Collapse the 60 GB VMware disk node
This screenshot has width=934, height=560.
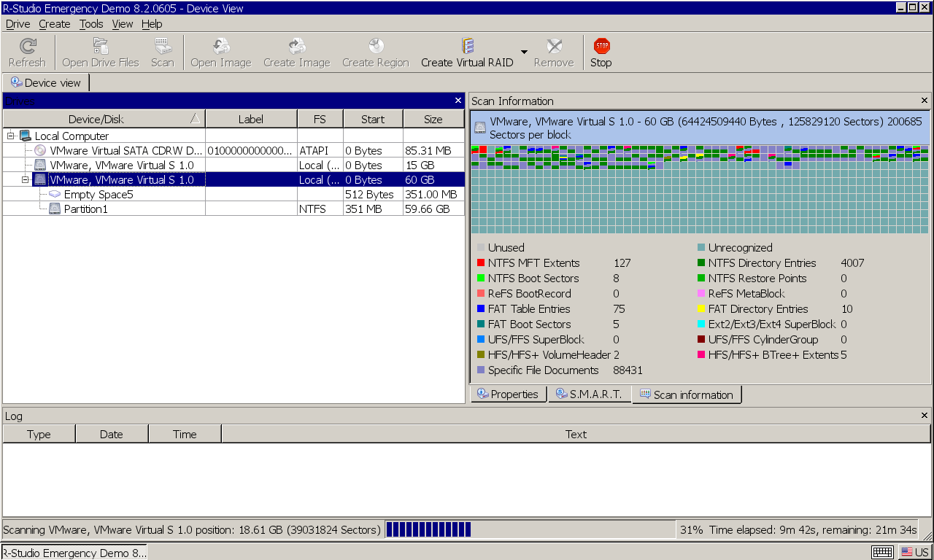click(26, 179)
